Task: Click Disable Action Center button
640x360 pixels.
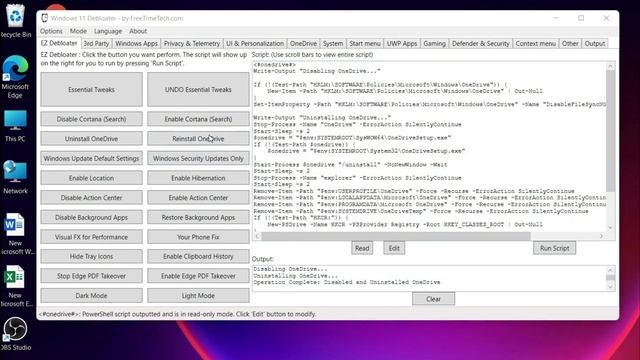Action: click(x=91, y=198)
